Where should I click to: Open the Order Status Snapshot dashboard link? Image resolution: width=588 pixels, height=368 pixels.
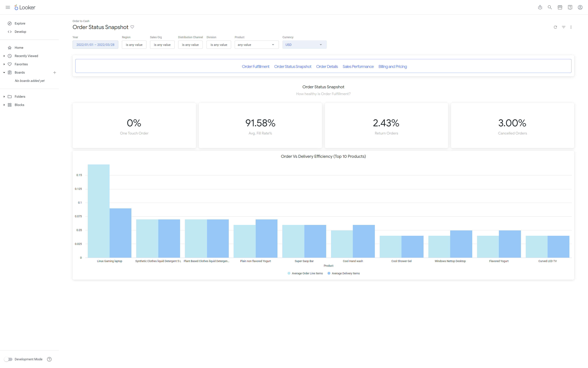(293, 66)
